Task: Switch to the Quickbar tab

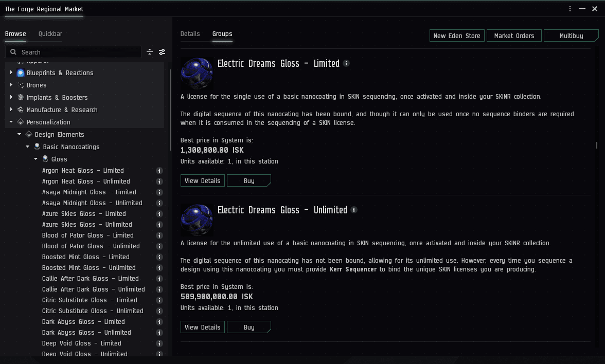Action: (50, 34)
